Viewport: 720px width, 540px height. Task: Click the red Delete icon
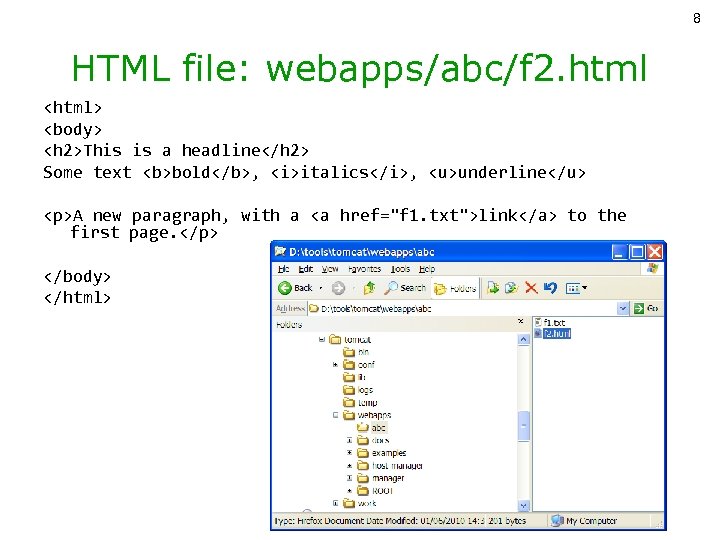pos(531,288)
